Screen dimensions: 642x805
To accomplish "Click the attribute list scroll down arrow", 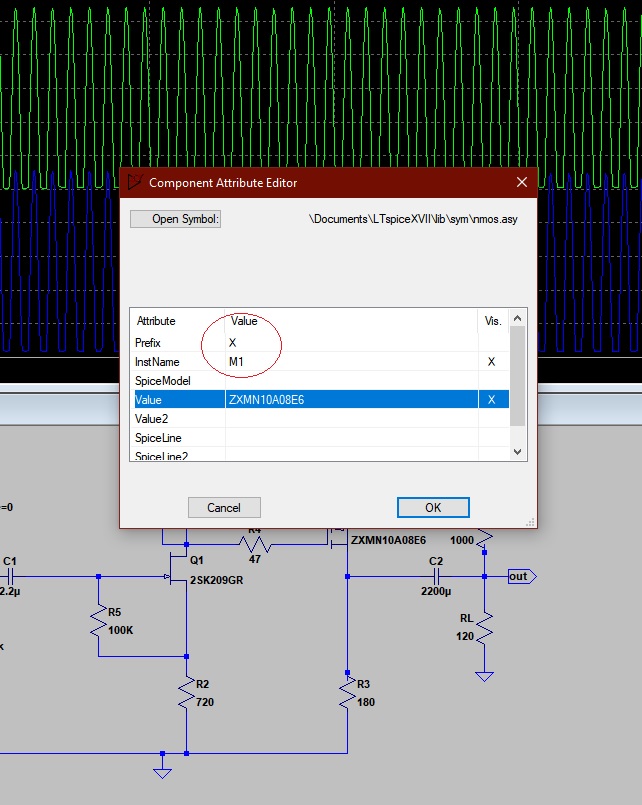I will [x=517, y=452].
